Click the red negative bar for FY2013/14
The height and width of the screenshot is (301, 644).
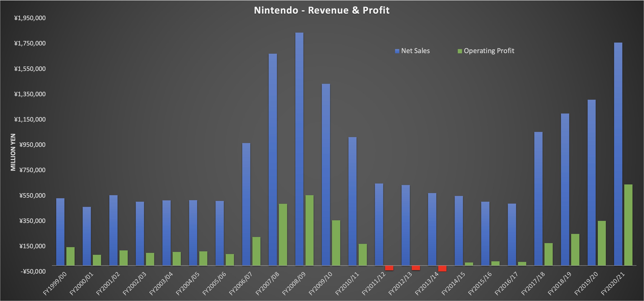(x=442, y=268)
